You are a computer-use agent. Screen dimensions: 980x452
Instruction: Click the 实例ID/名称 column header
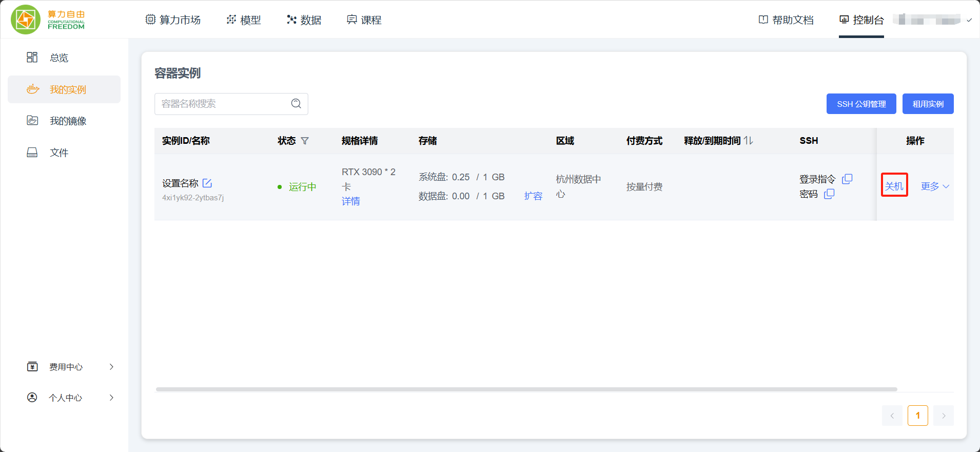[186, 141]
